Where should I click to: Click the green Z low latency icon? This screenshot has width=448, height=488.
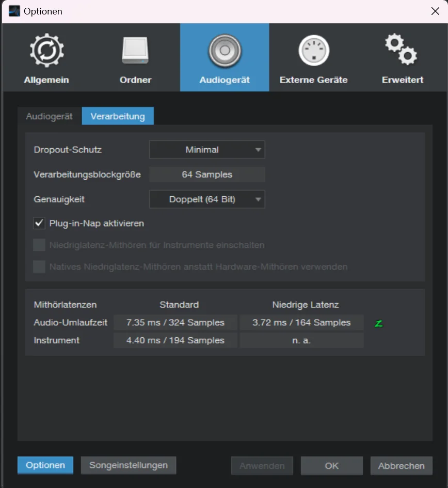379,324
